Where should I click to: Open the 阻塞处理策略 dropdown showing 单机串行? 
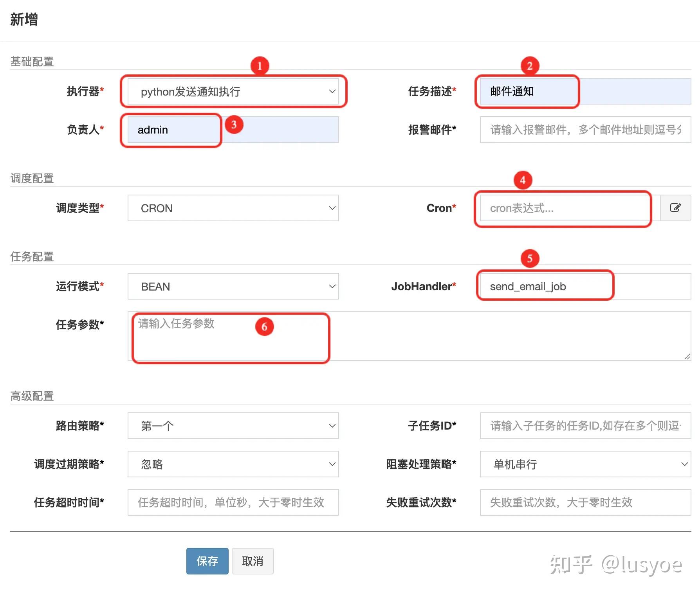[585, 464]
